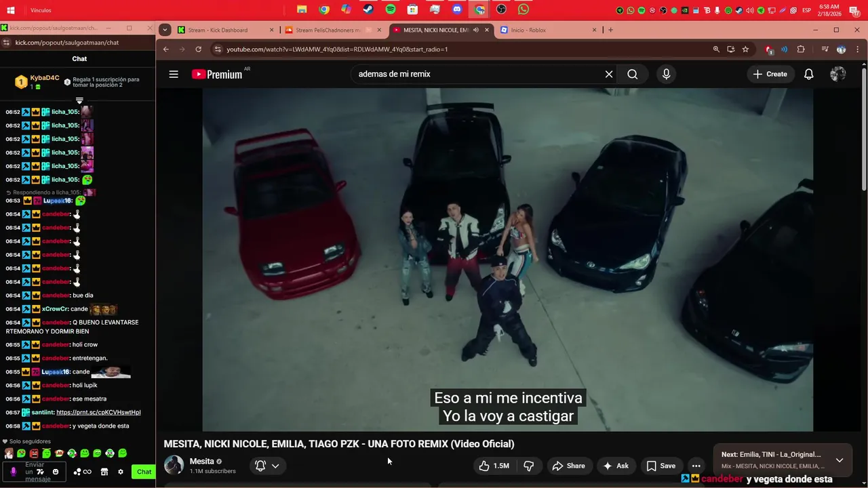
Task: Switch to the Stream PelisChadnoners tab
Action: click(334, 30)
